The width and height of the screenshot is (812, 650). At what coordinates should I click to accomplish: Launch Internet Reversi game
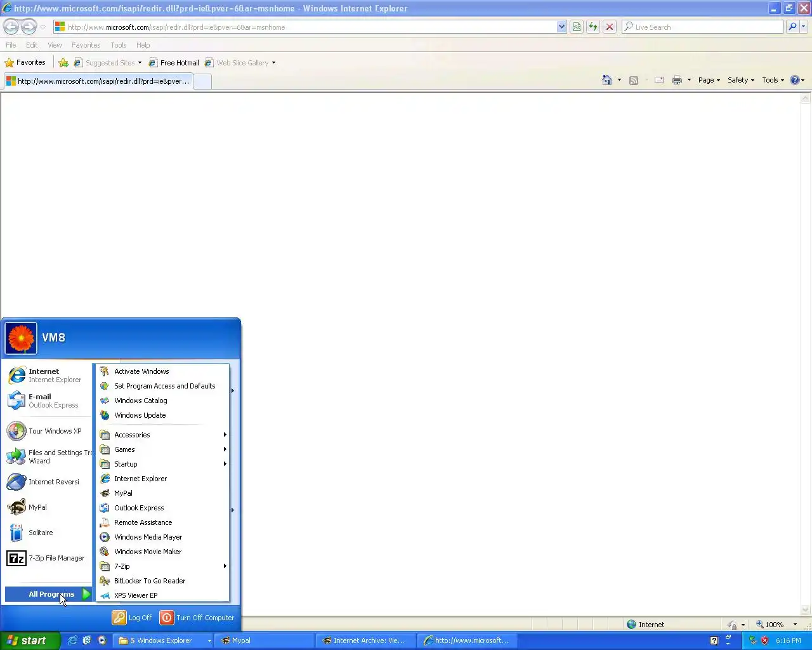coord(48,482)
